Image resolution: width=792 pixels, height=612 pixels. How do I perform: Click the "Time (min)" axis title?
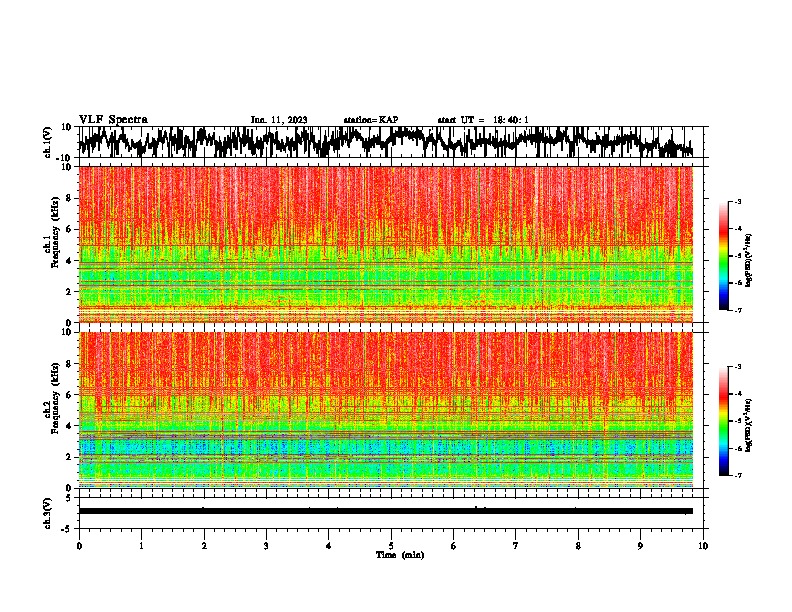tap(400, 555)
